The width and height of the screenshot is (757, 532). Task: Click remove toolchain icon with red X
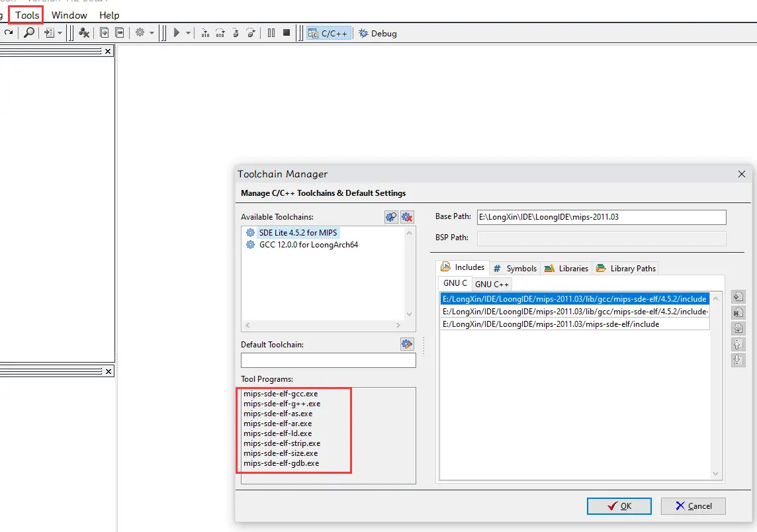click(x=407, y=217)
